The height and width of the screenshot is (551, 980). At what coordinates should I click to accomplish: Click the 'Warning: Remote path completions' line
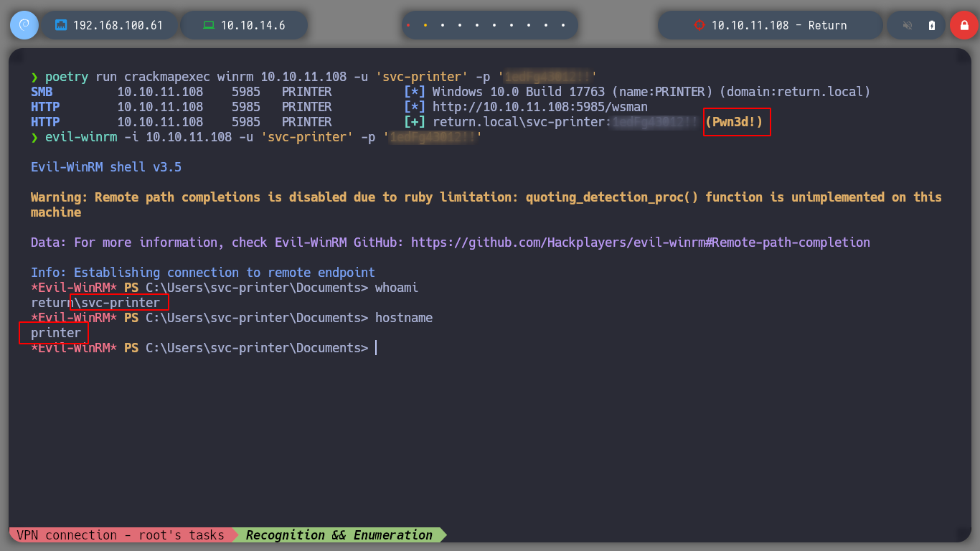click(x=486, y=204)
